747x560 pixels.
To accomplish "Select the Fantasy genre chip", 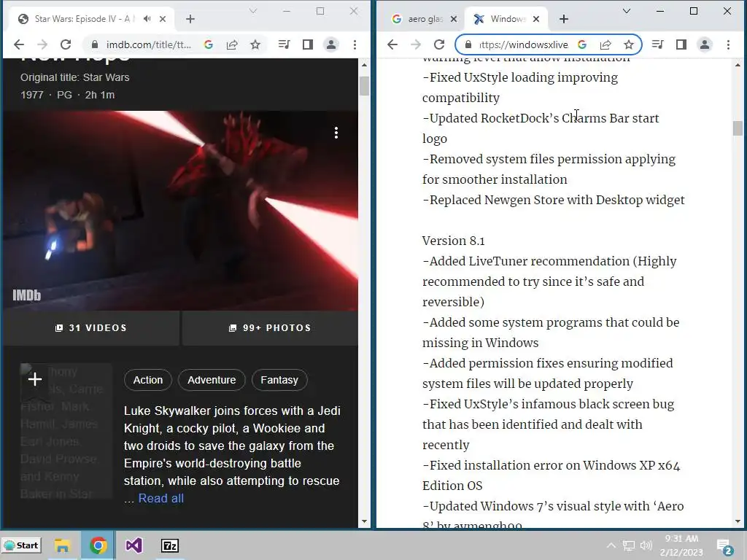I will click(x=279, y=380).
